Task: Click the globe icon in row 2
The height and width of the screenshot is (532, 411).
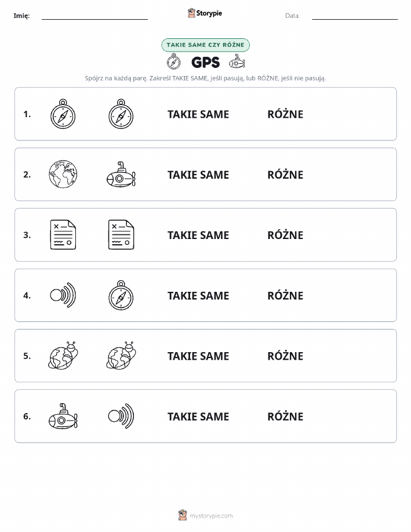Action: tap(63, 175)
